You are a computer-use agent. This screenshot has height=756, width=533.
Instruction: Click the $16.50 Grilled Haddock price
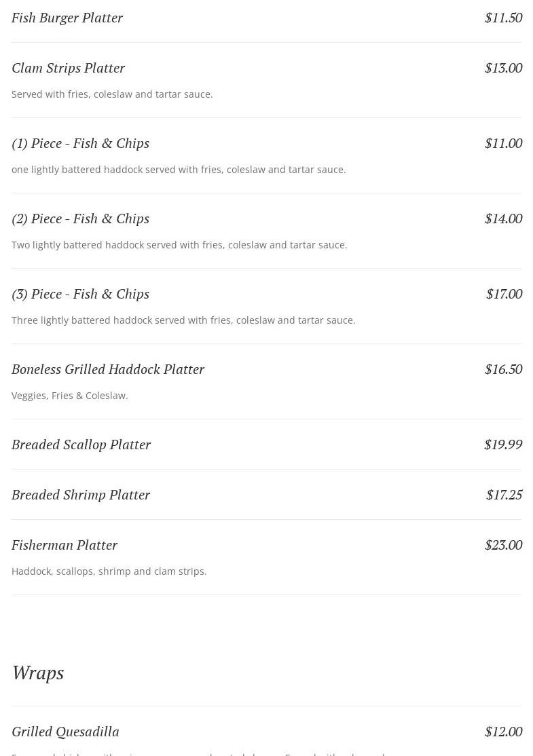pyautogui.click(x=503, y=369)
